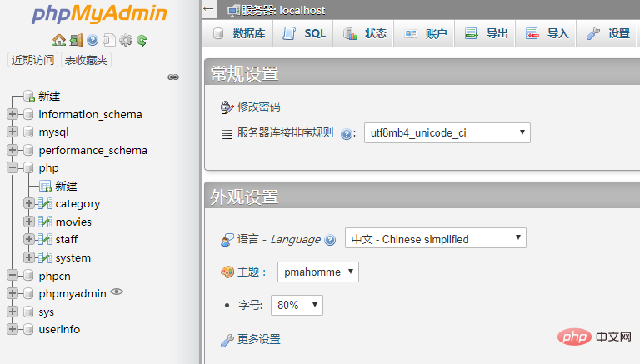Click 新建 to create a new database
640x364 pixels.
click(x=49, y=97)
